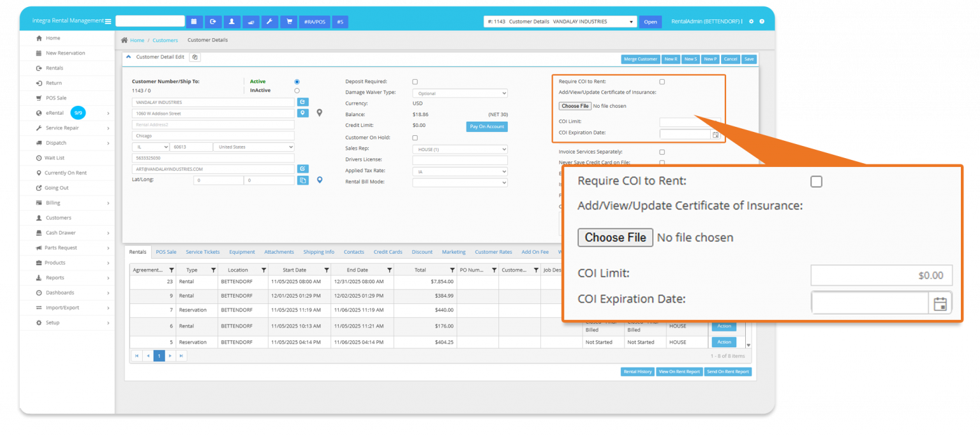
Task: Expand the Sales Rep dropdown
Action: tap(459, 149)
